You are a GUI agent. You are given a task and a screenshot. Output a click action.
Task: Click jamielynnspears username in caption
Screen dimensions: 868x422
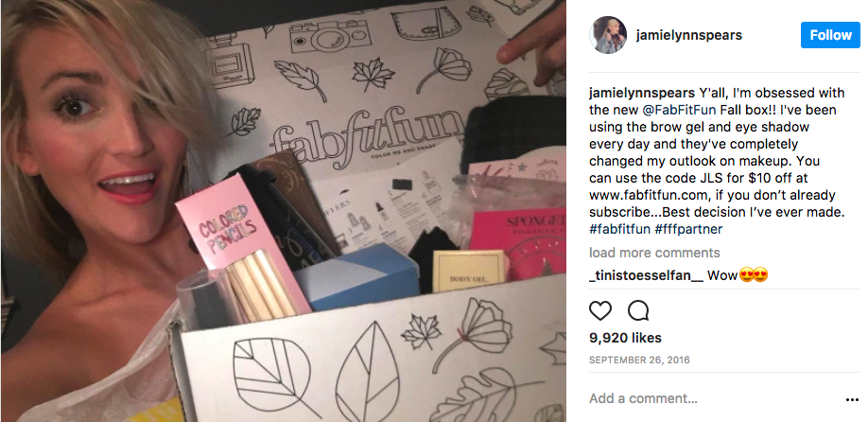[x=642, y=93]
